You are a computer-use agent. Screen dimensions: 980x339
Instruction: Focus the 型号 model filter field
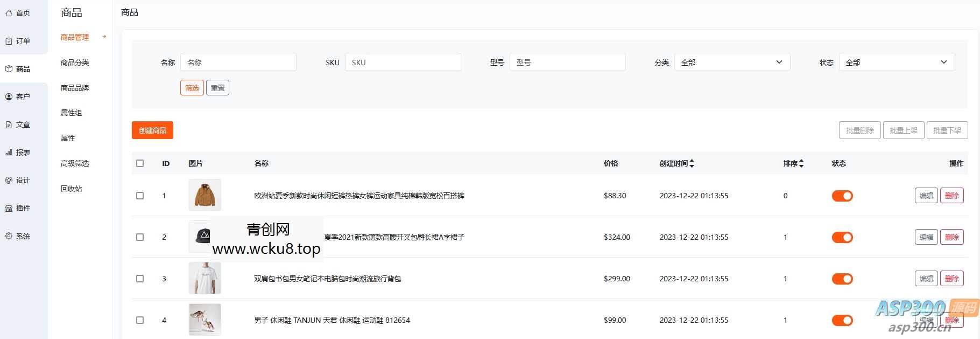[568, 62]
